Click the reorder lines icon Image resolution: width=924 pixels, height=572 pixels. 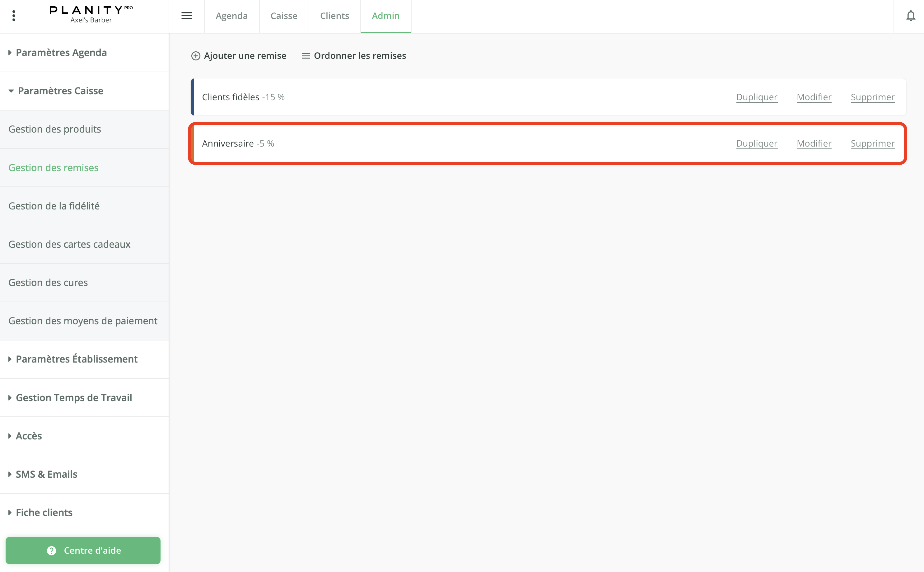[306, 56]
